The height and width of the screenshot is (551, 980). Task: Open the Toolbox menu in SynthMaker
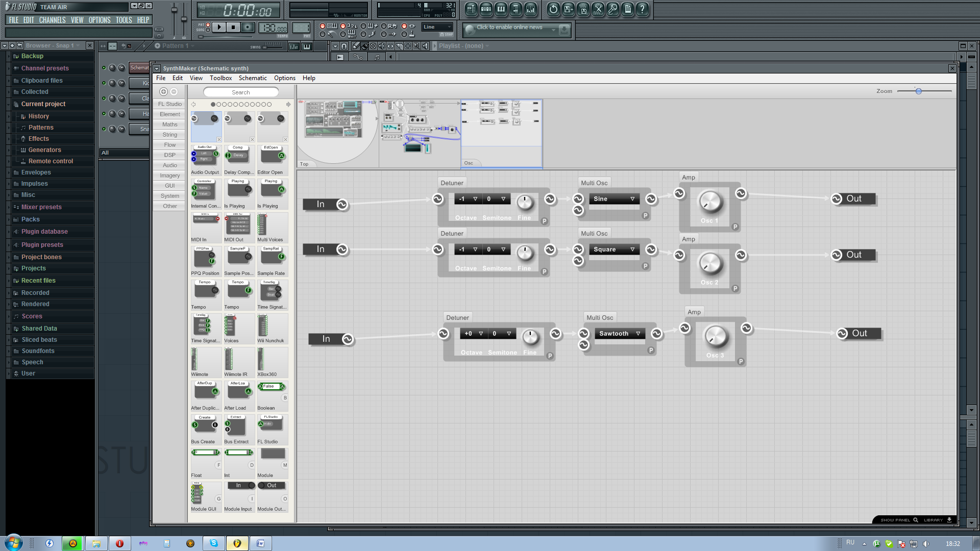pyautogui.click(x=220, y=78)
